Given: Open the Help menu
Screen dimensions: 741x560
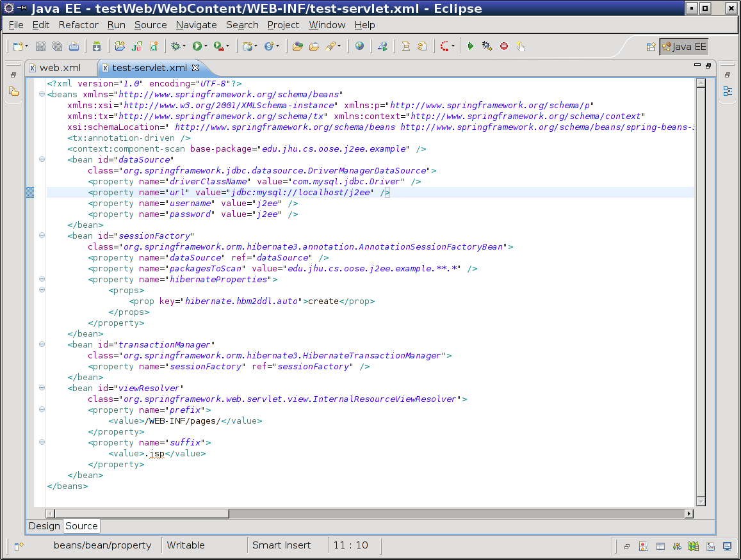Looking at the screenshot, I should (364, 25).
